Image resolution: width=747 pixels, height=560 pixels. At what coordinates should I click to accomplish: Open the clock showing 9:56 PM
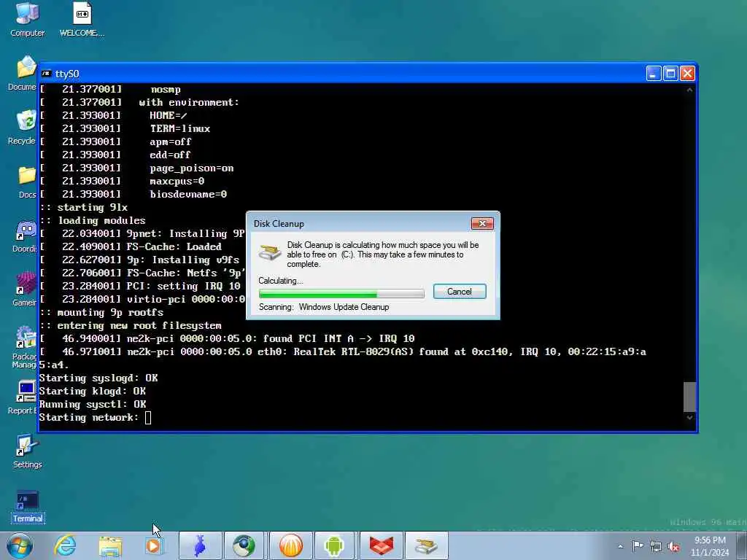coord(710,546)
